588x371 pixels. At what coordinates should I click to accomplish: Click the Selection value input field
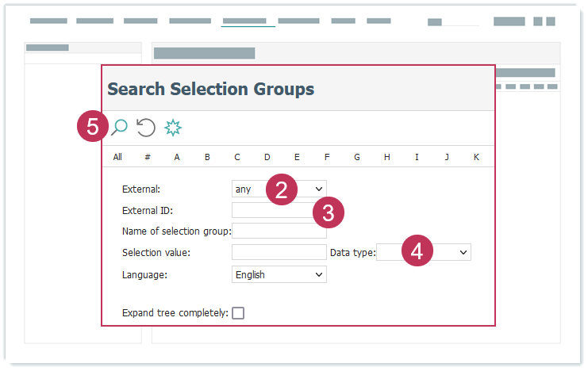(279, 252)
